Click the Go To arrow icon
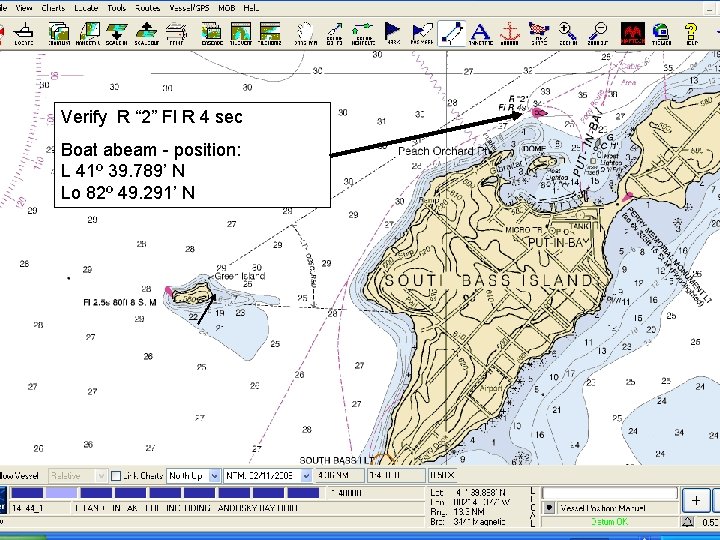The height and width of the screenshot is (540, 720). point(335,34)
